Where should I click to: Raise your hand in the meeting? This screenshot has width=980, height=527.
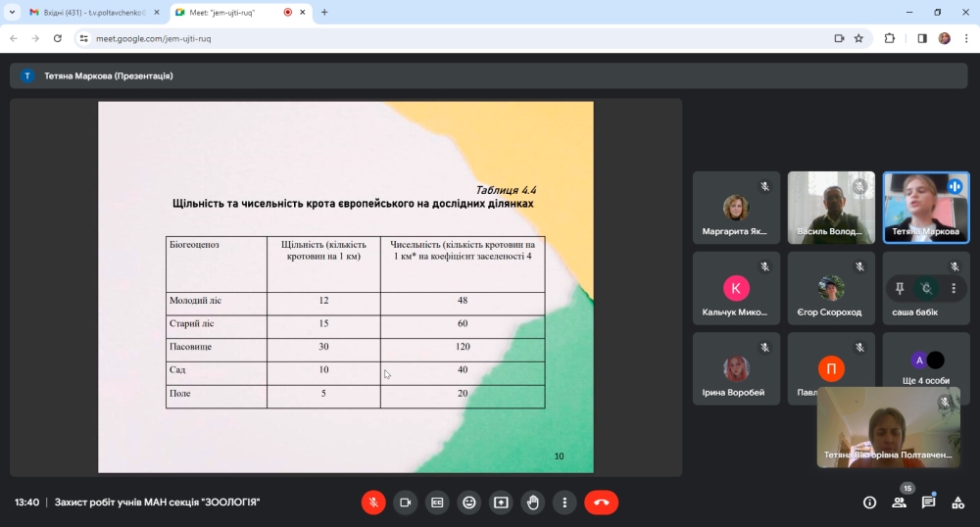[x=533, y=503]
